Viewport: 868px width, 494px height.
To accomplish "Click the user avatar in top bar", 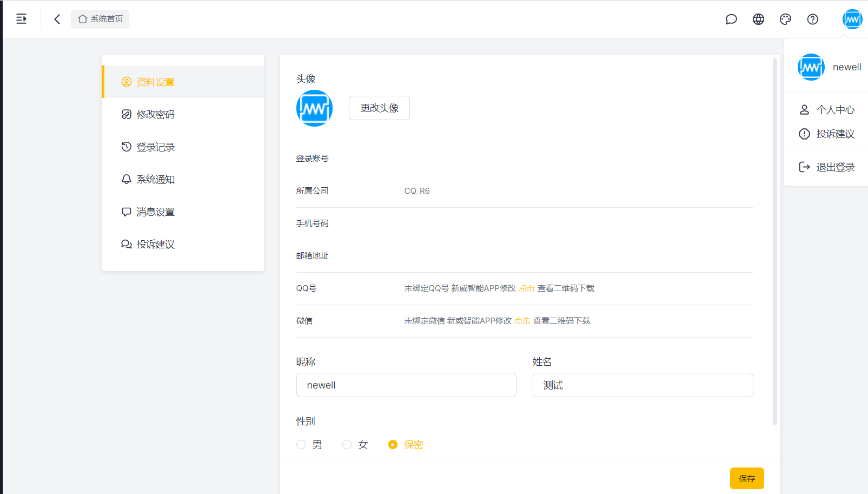I will click(x=852, y=19).
